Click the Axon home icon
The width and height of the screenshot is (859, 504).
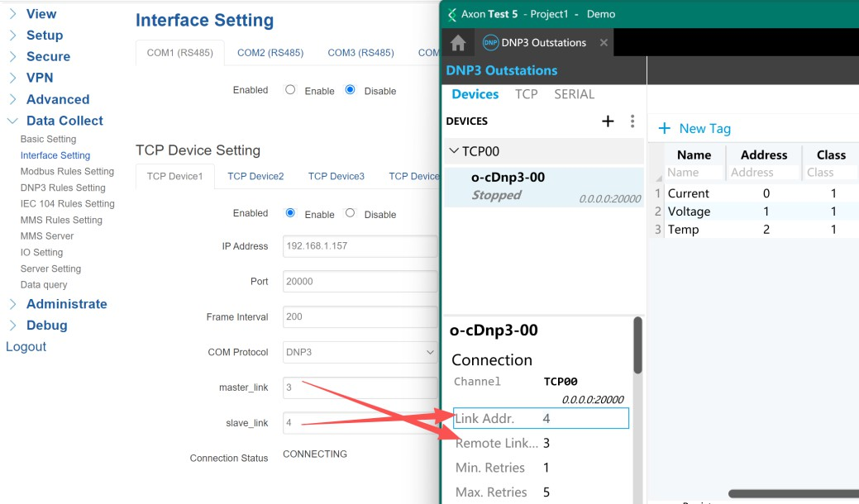pyautogui.click(x=458, y=43)
